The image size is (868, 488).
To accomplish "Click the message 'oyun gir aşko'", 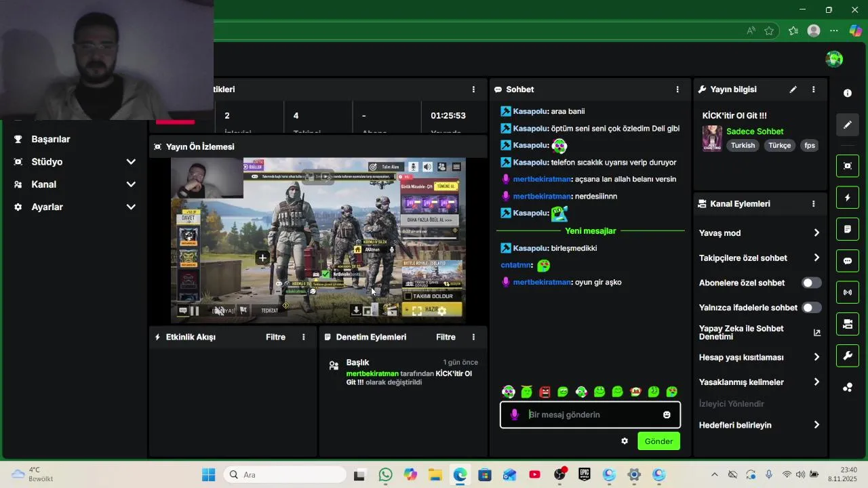I will coord(598,282).
